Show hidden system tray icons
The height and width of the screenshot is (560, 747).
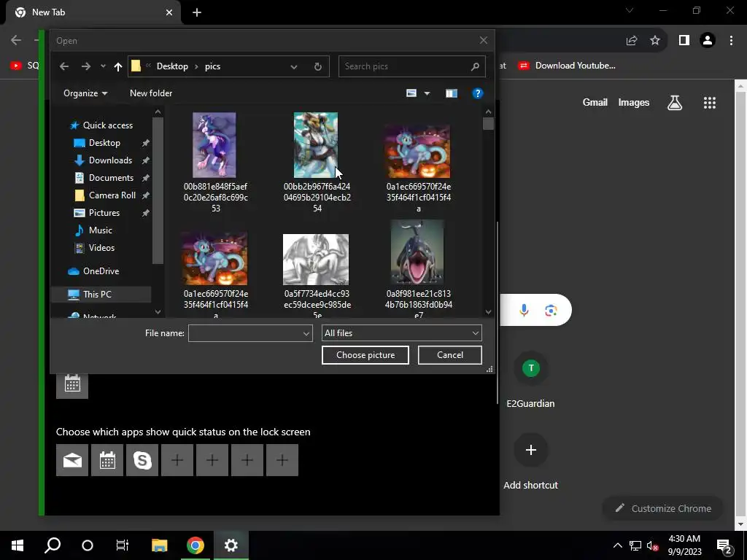pos(617,545)
